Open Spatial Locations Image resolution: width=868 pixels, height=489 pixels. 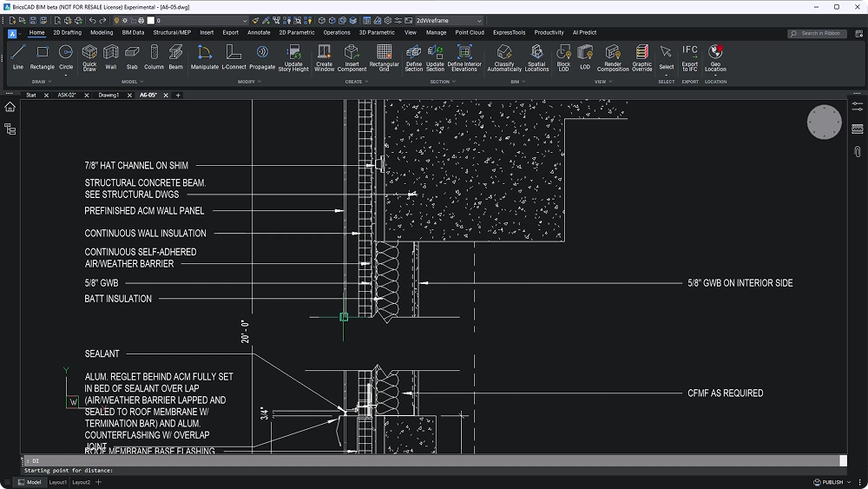pyautogui.click(x=536, y=57)
